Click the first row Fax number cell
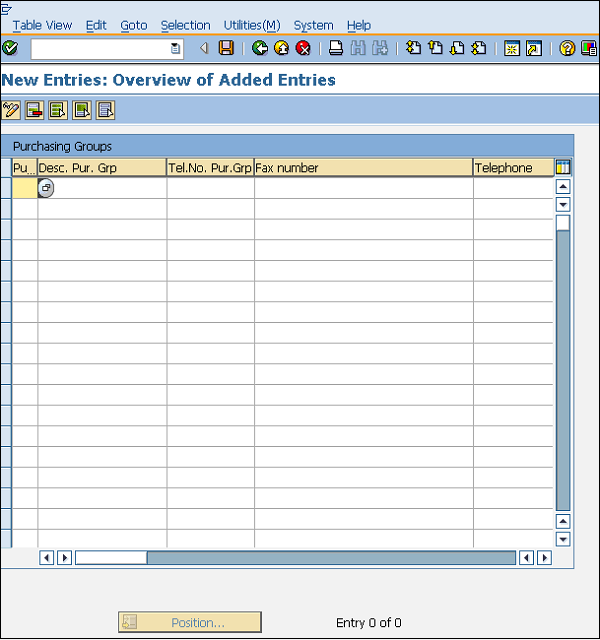 click(x=363, y=188)
